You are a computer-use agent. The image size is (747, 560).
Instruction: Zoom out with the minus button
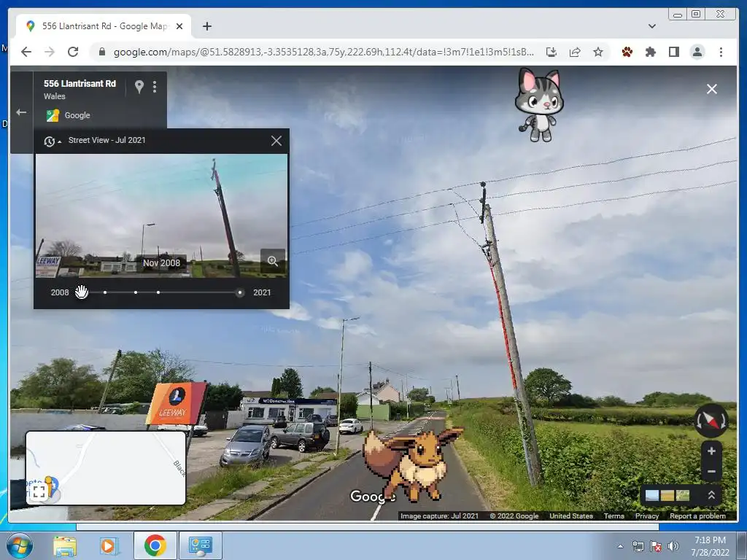click(x=711, y=472)
